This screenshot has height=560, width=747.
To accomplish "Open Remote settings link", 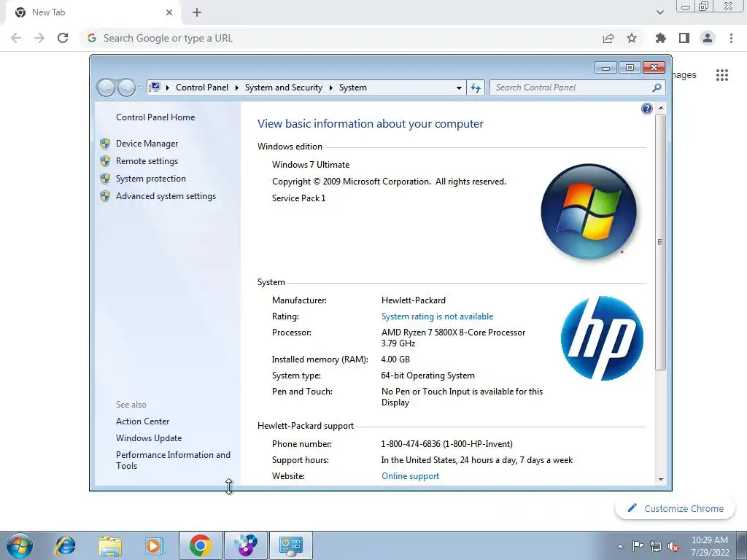I will pos(147,161).
